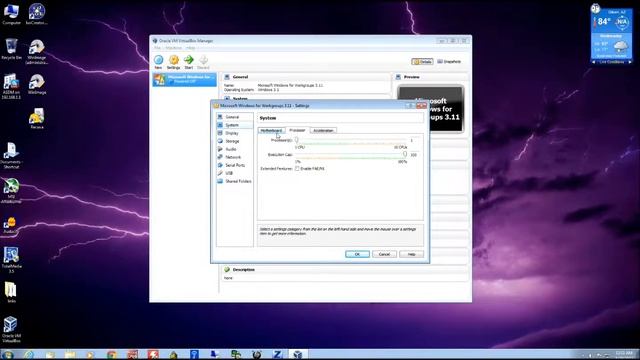Click the Internet Explorer taskbar icon
The height and width of the screenshot is (360, 640).
click(x=28, y=355)
